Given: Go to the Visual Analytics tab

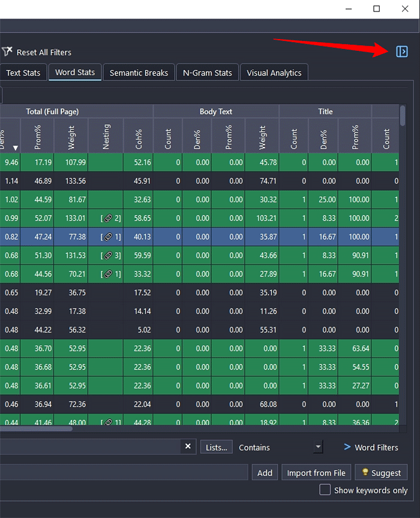Looking at the screenshot, I should (274, 73).
